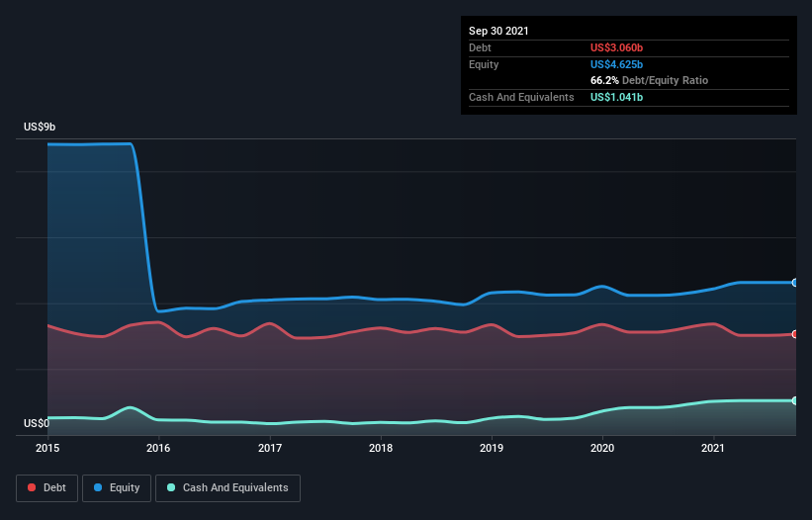Click the US$0 y-axis label
The width and height of the screenshot is (812, 520).
coord(37,423)
